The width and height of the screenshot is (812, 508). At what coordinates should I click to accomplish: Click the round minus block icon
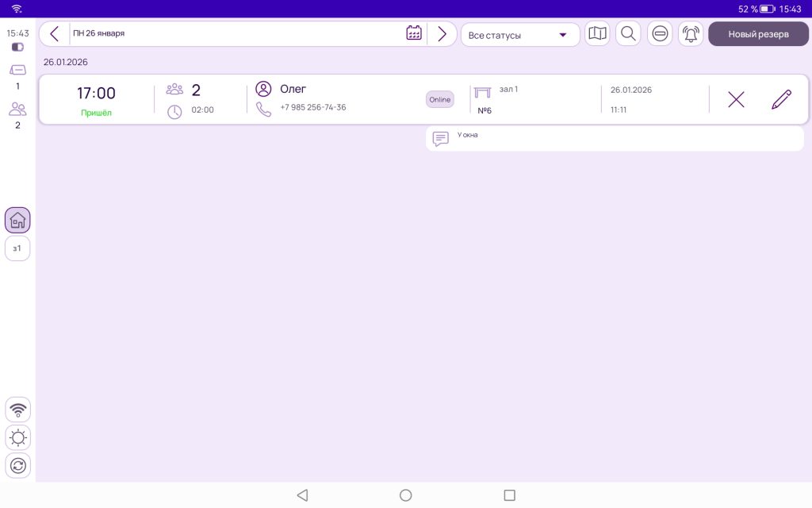point(660,34)
